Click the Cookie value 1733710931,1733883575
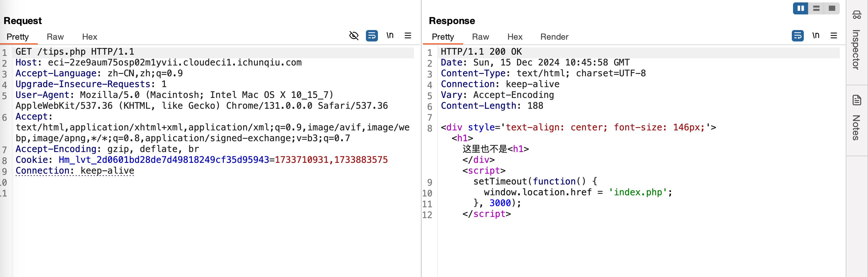This screenshot has height=277, width=868. (331, 160)
